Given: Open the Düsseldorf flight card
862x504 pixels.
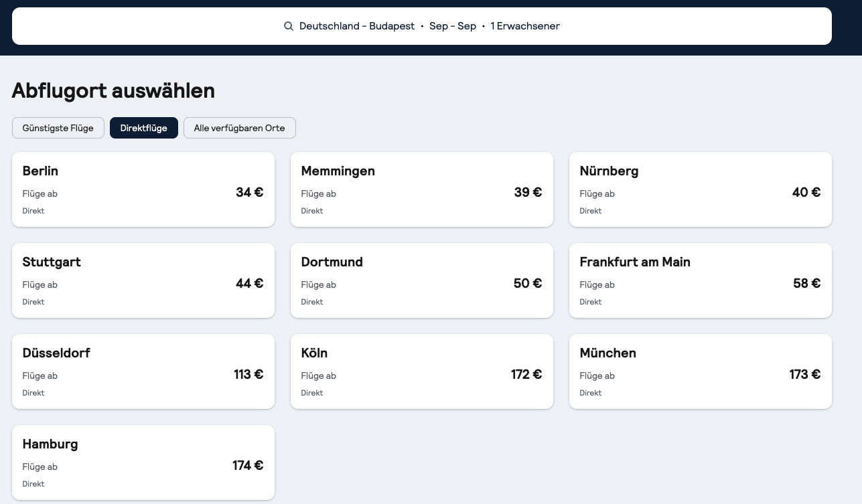Looking at the screenshot, I should [x=143, y=371].
